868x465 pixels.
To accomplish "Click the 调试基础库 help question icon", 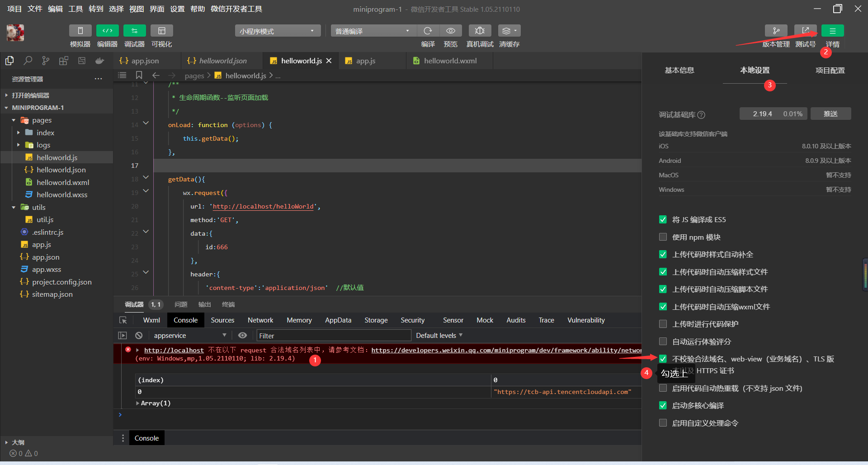I will [x=702, y=115].
